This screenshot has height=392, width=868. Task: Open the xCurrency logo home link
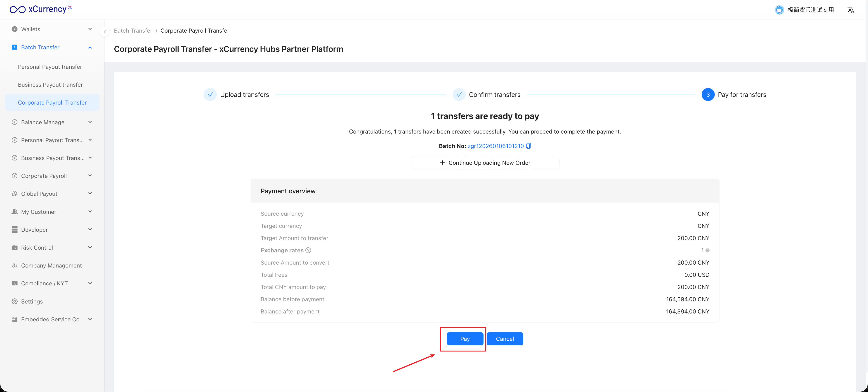(41, 10)
